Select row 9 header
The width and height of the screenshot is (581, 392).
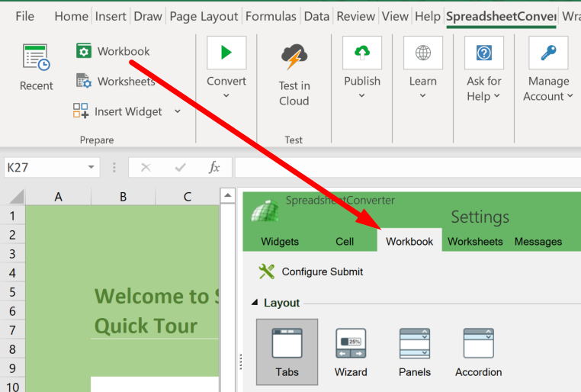point(12,368)
